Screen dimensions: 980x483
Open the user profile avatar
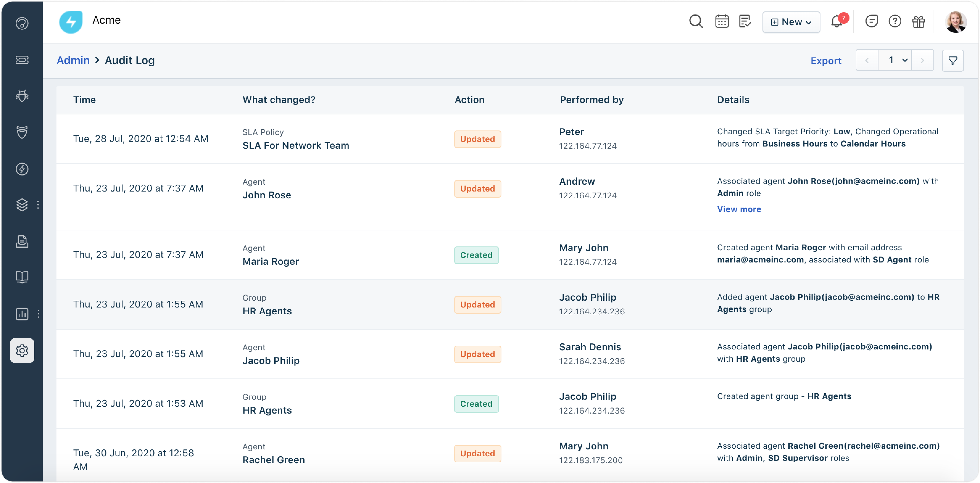coord(955,22)
